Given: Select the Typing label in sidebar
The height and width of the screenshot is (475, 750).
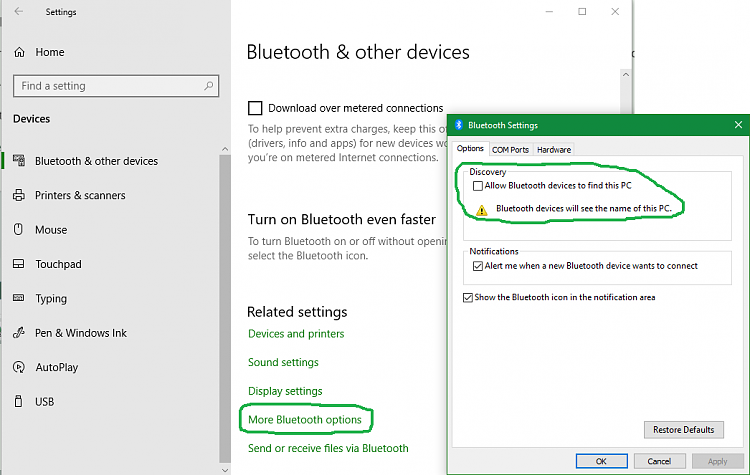Looking at the screenshot, I should coord(51,298).
